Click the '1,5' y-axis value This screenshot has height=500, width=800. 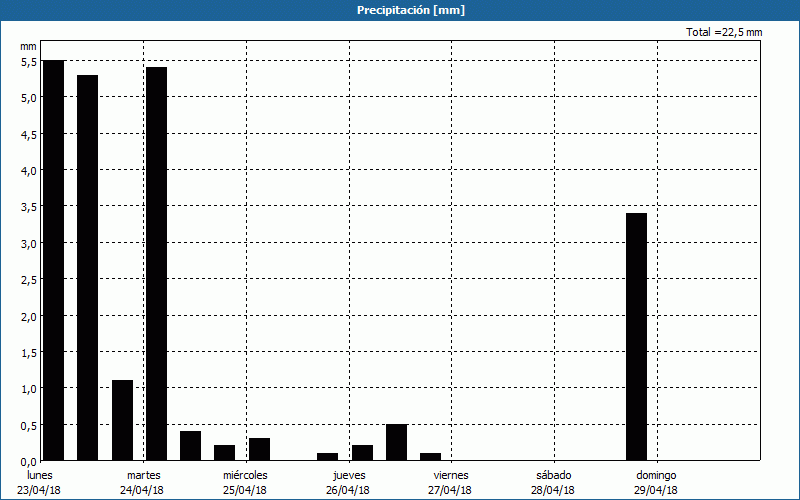tap(29, 353)
